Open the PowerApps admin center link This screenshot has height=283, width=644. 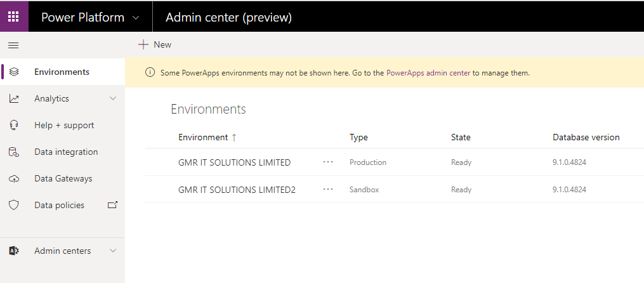428,73
